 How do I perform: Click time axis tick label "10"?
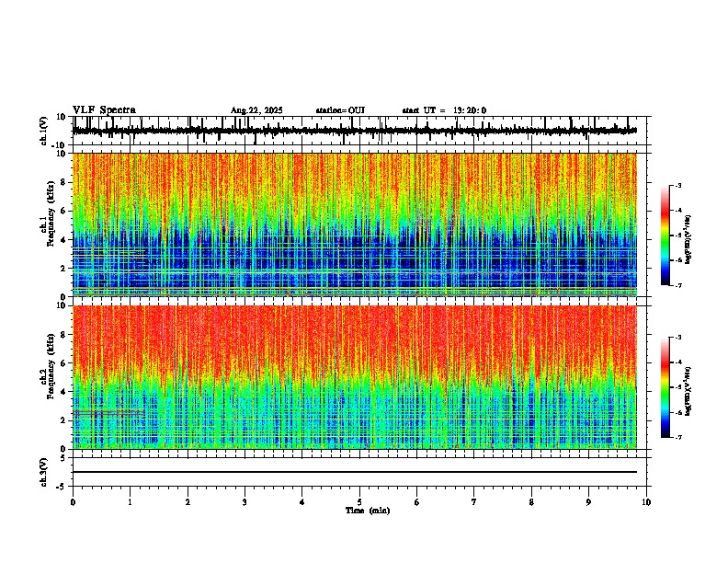[x=646, y=502]
